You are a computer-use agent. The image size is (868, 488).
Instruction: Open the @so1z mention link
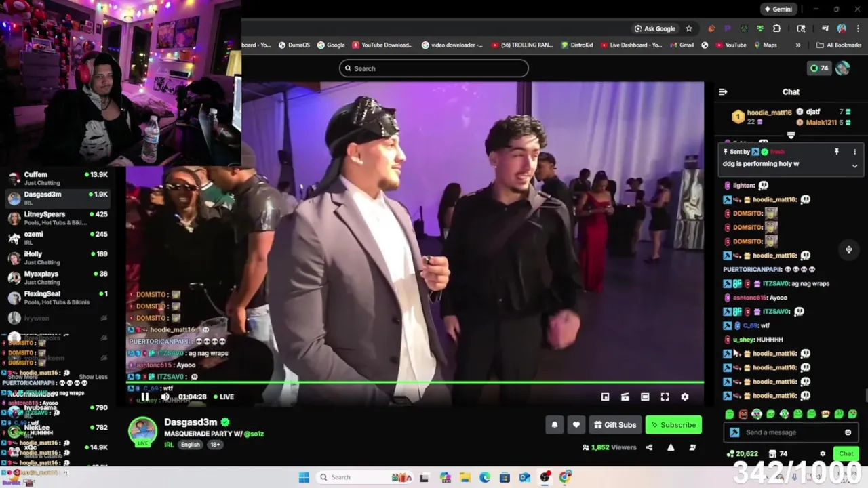254,434
